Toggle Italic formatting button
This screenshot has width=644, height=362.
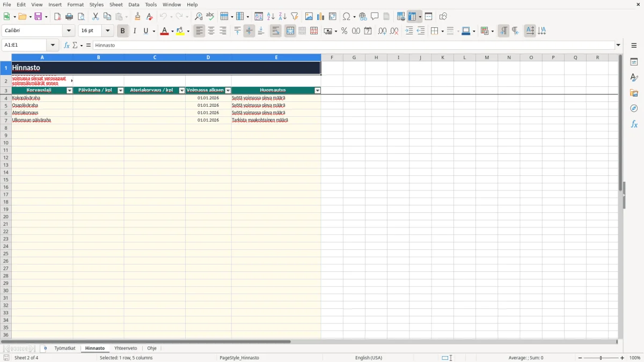coord(134,31)
